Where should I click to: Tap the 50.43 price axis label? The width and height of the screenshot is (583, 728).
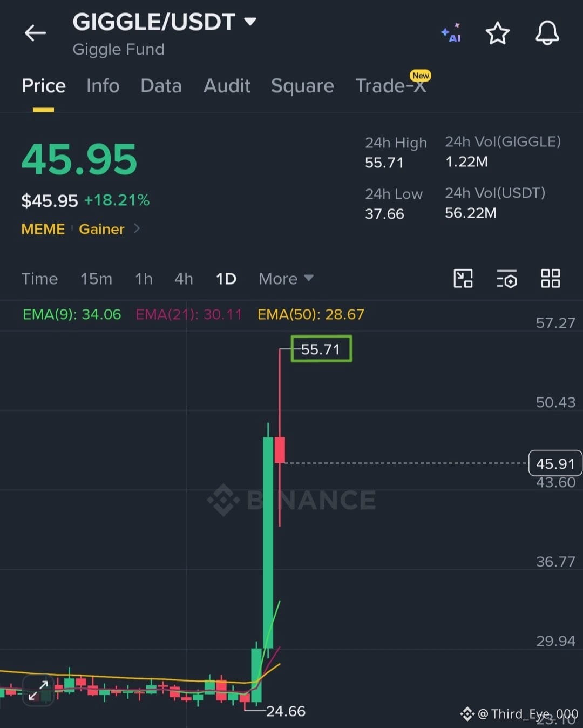[555, 402]
